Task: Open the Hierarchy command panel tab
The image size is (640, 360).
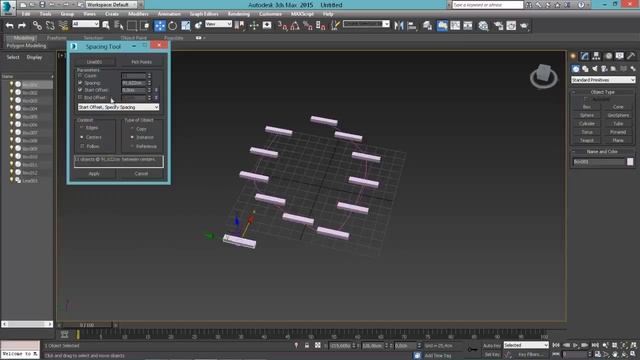Action: click(x=596, y=56)
